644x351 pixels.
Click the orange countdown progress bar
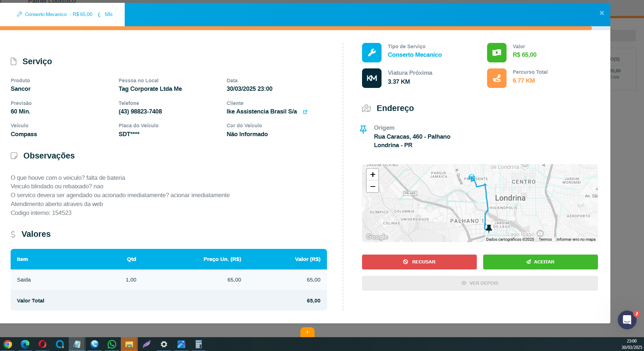click(x=296, y=28)
